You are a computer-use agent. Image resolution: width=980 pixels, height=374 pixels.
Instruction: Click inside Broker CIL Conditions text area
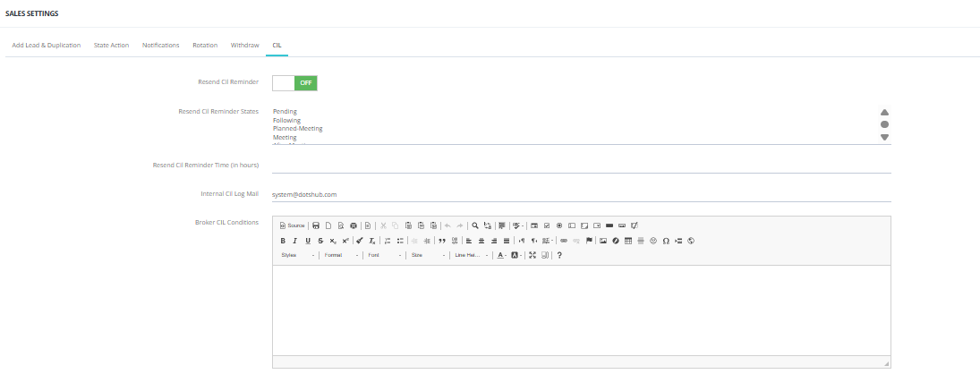coord(581,310)
